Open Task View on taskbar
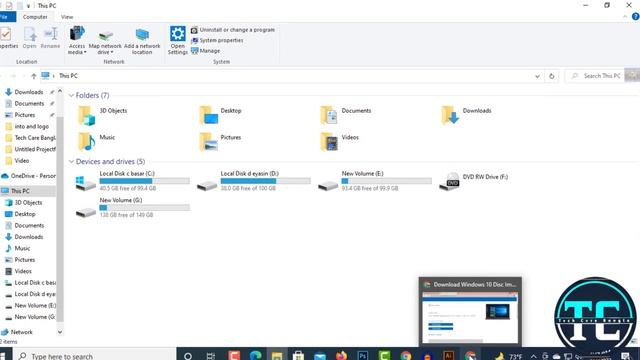 click(x=211, y=356)
